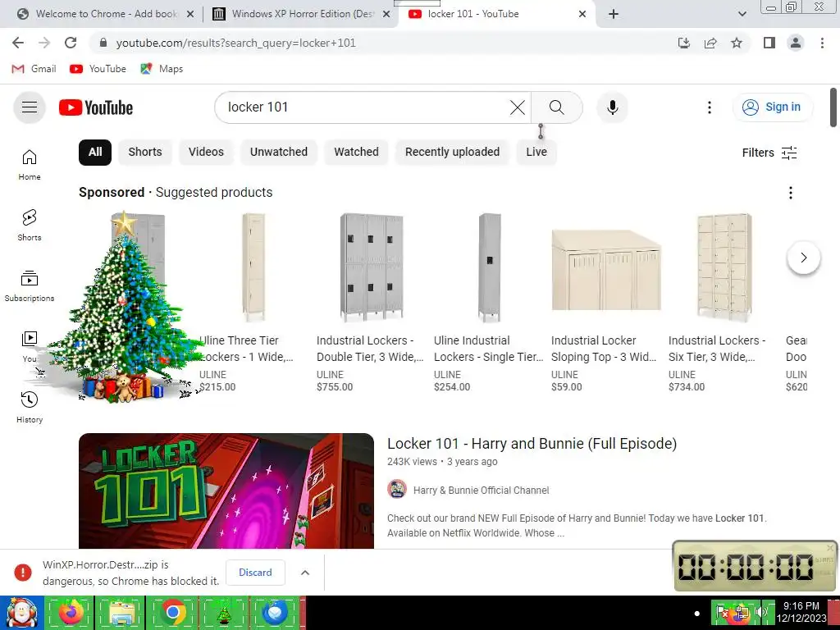Open the tab search dropdown arrow

[742, 14]
